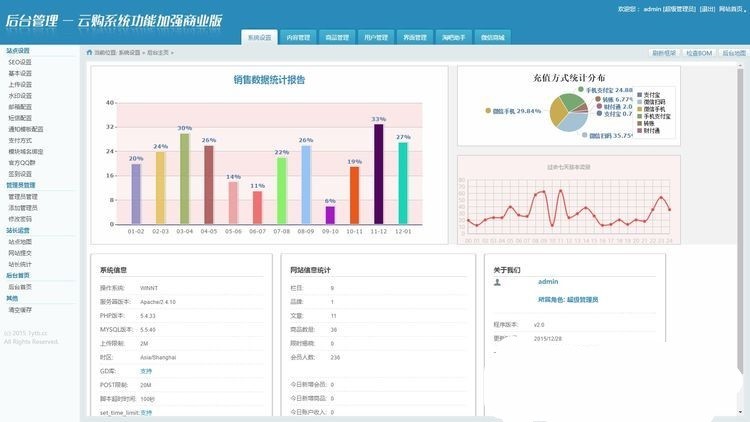The height and width of the screenshot is (422, 750).
Task: Open the 系统设置 tab
Action: click(x=259, y=37)
